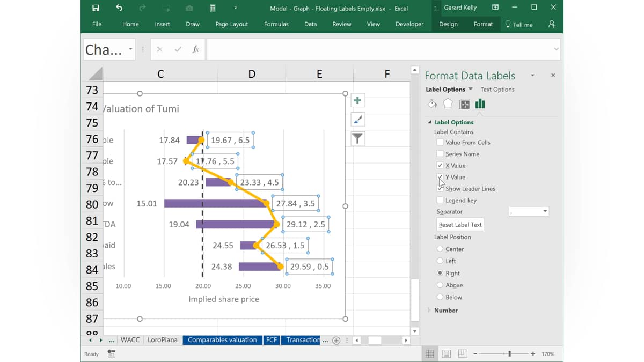644x362 pixels.
Task: Cancel formula entry with the X icon
Action: (159, 49)
